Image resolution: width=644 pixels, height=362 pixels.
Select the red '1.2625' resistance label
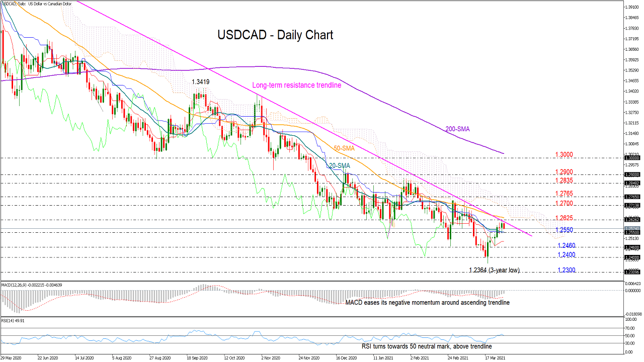565,218
